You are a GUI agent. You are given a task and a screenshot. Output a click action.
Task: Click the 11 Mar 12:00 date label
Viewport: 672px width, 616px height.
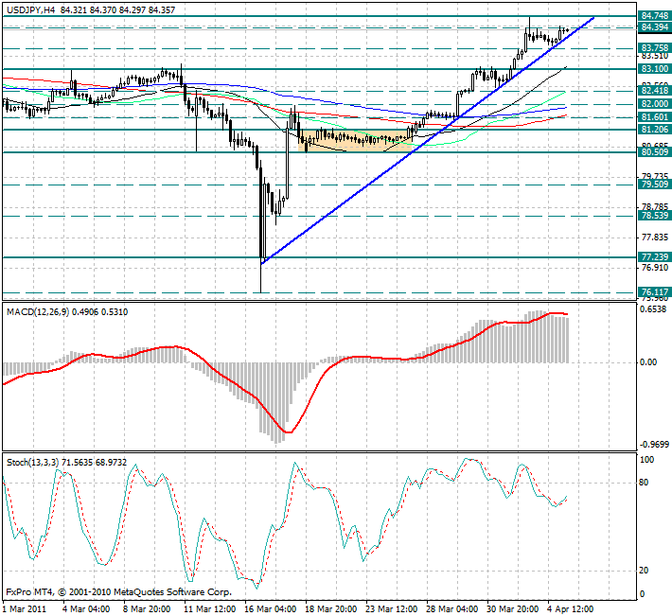coord(210,609)
